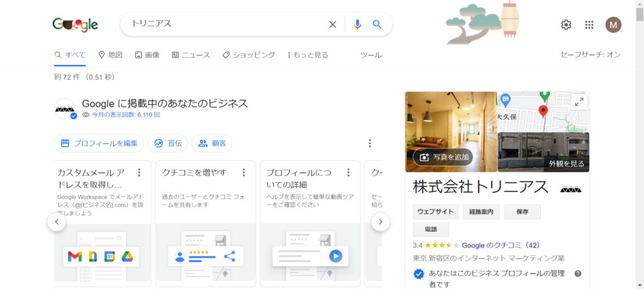Open business profile three-dot menu
The image size is (644, 289).
(x=370, y=143)
